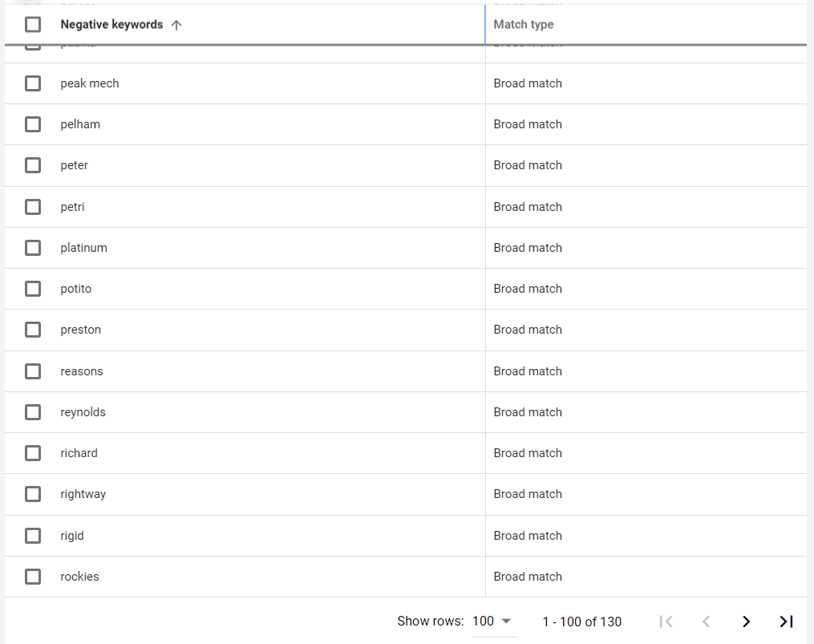Click the sort arrow beside Negative keywords
Screen dimensions: 814x644
(176, 25)
